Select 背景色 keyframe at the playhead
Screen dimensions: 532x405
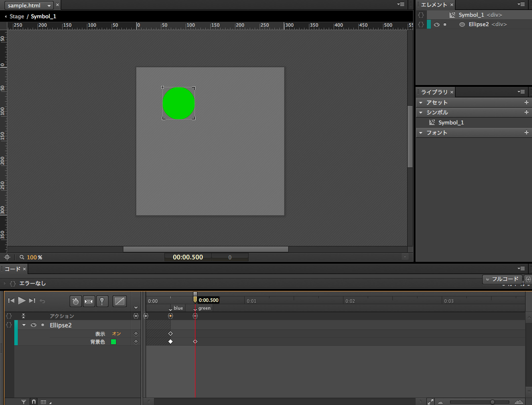tap(195, 341)
